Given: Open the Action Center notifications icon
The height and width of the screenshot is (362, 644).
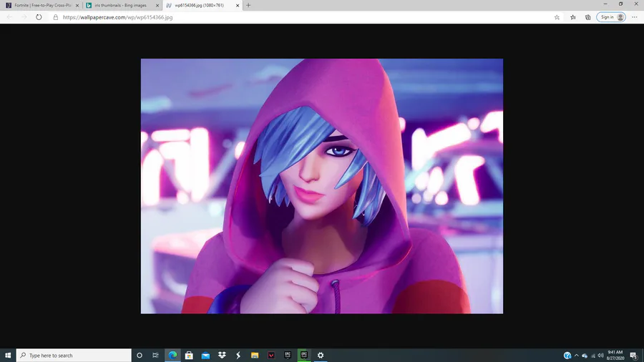Looking at the screenshot, I should tap(634, 356).
